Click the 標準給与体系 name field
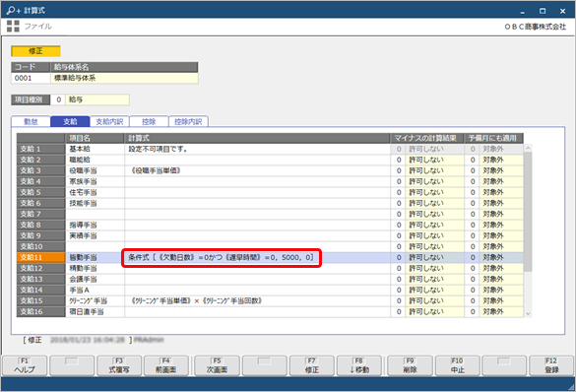Viewport: 576px width, 392px height. point(124,78)
